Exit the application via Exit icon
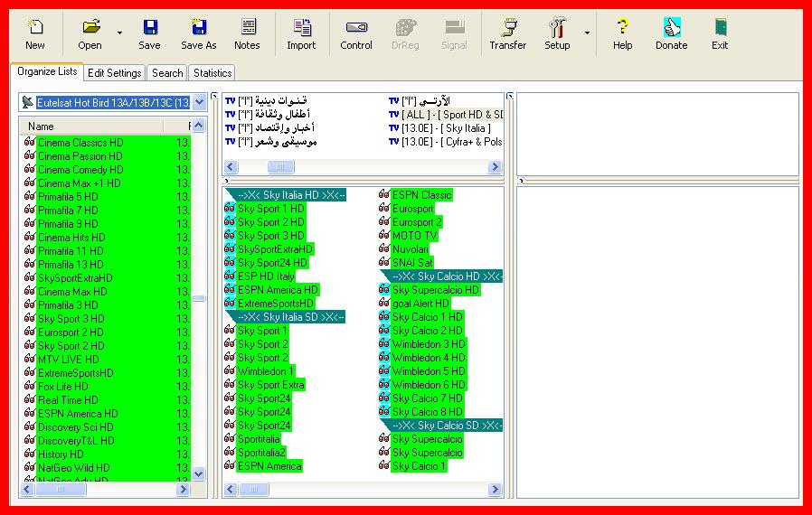The height and width of the screenshot is (515, 812). point(720,27)
